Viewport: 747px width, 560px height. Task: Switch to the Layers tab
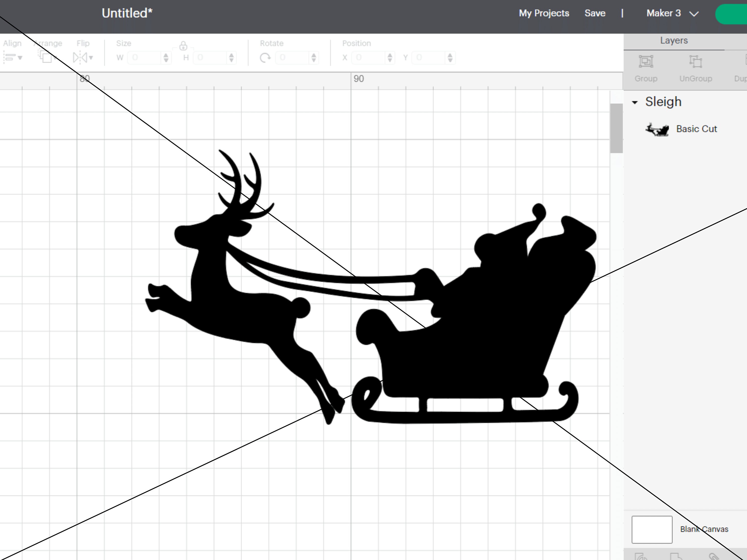[x=674, y=41]
